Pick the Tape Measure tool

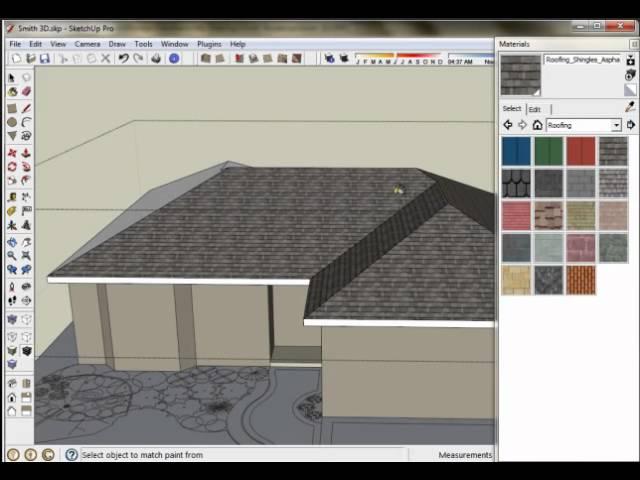tap(12, 197)
